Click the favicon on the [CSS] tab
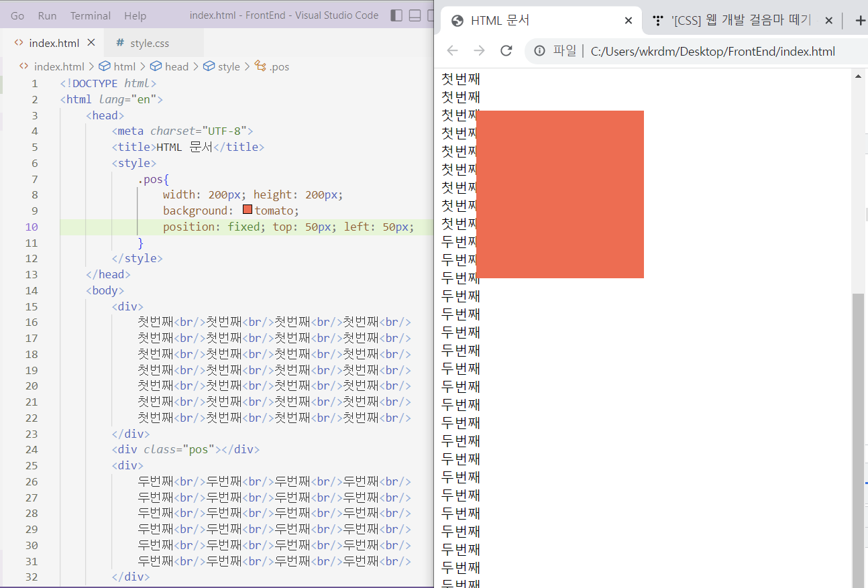 click(658, 21)
